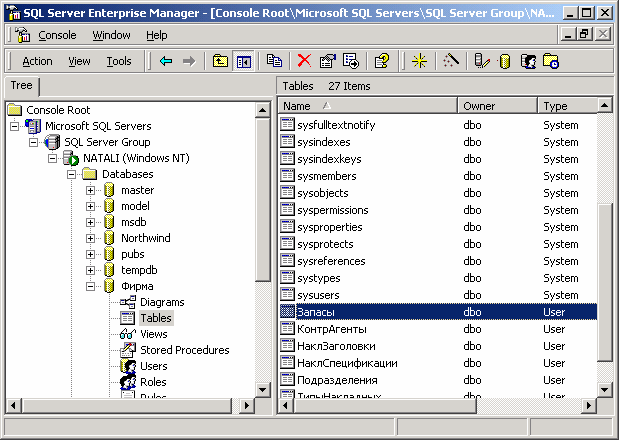Expand the msdb database node
The image size is (619, 440).
[90, 222]
